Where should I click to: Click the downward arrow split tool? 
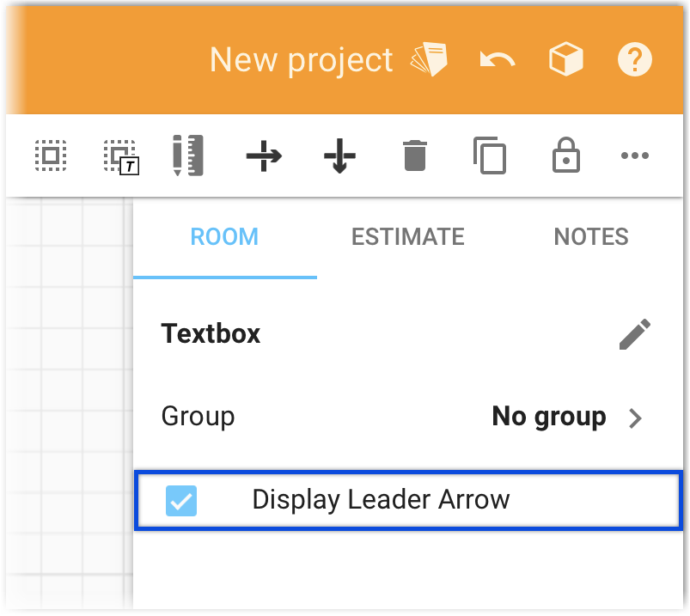[339, 156]
